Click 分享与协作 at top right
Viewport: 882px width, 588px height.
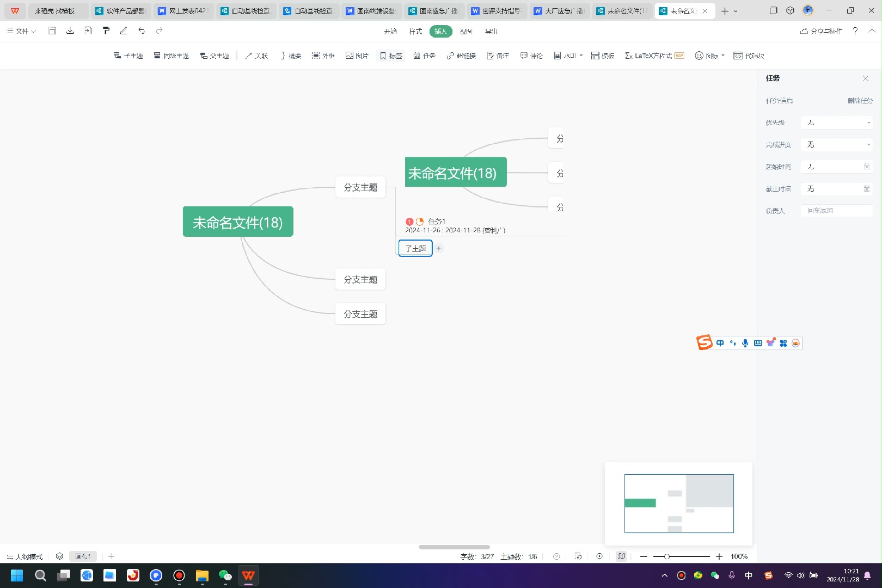click(x=820, y=31)
